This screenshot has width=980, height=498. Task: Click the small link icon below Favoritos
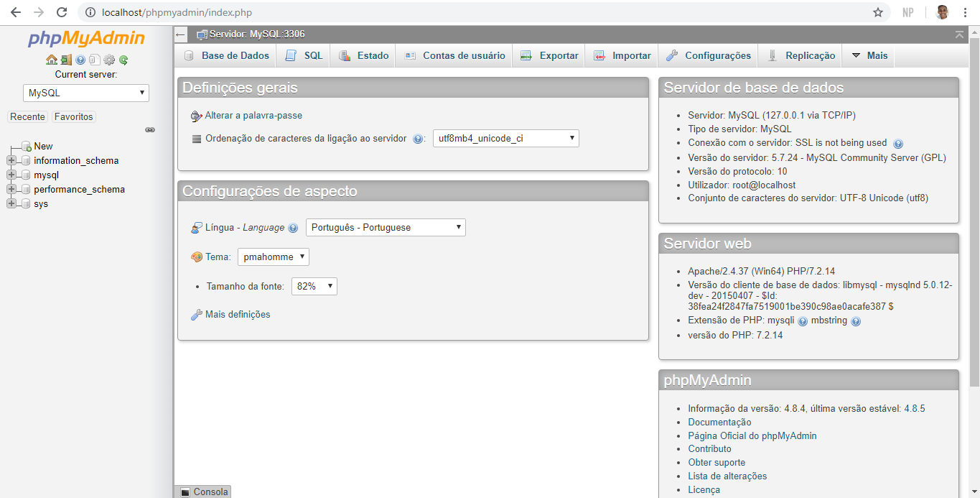(149, 130)
